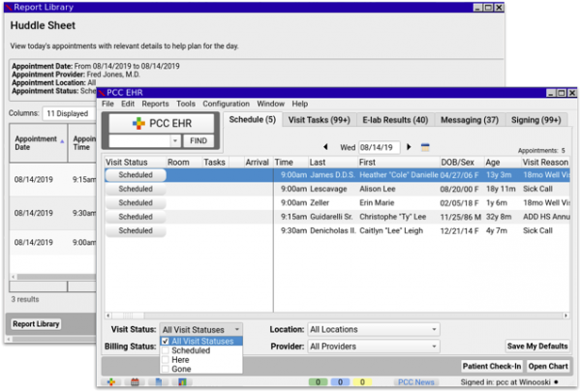Click the green counter badge in status bar
Viewport: 581px width, 392px height.
pos(318,382)
